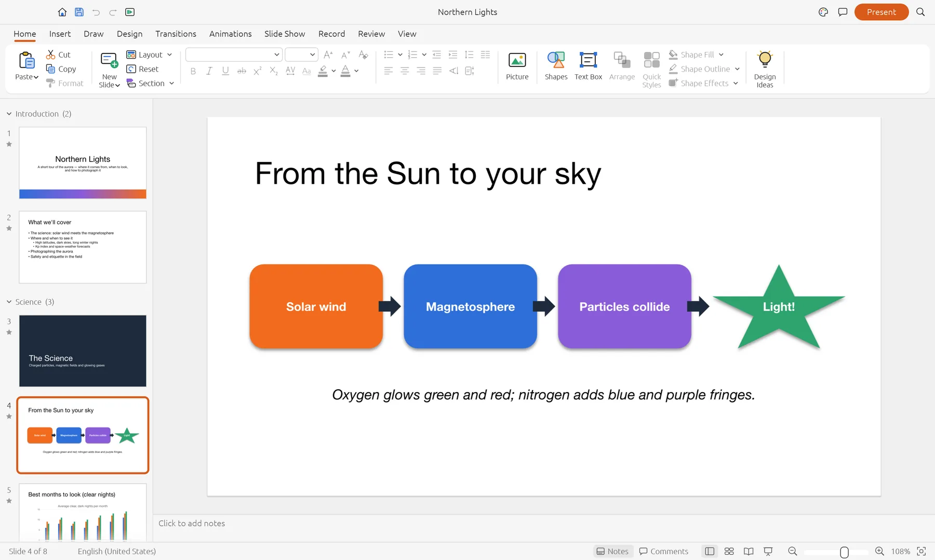Start slideshow from the title bar icon
This screenshot has width=935, height=560.
point(130,12)
